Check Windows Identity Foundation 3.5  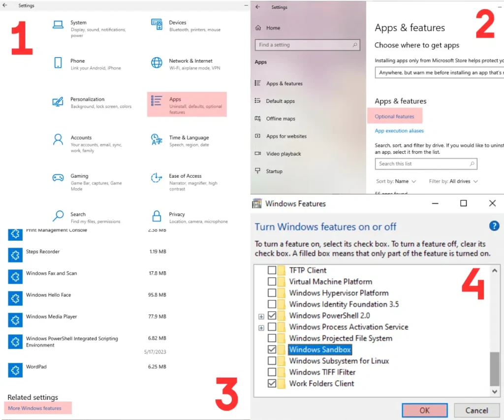pyautogui.click(x=272, y=304)
